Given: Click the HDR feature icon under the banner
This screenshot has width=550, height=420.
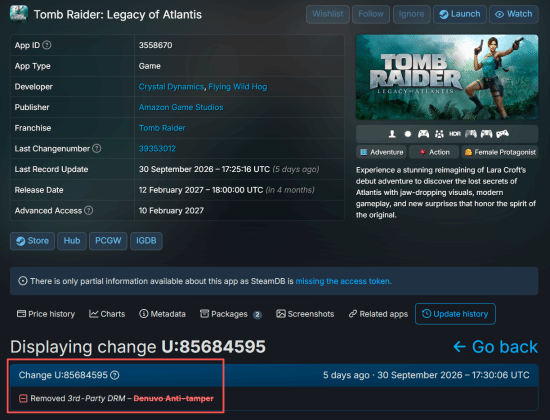Looking at the screenshot, I should tap(455, 134).
